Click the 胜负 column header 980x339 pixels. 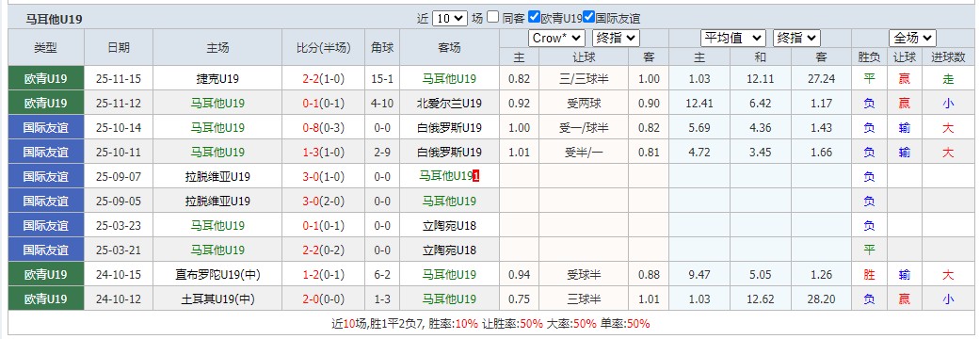(x=869, y=56)
